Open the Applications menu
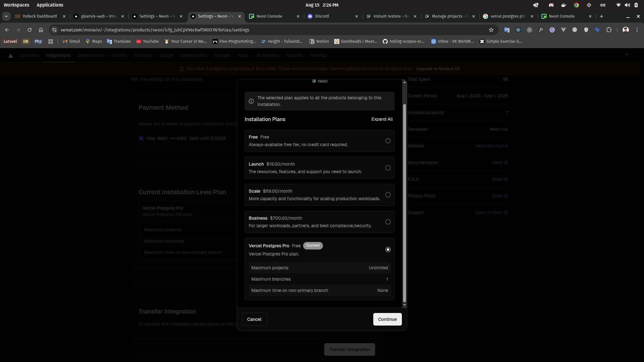The image size is (644, 362). [x=50, y=5]
